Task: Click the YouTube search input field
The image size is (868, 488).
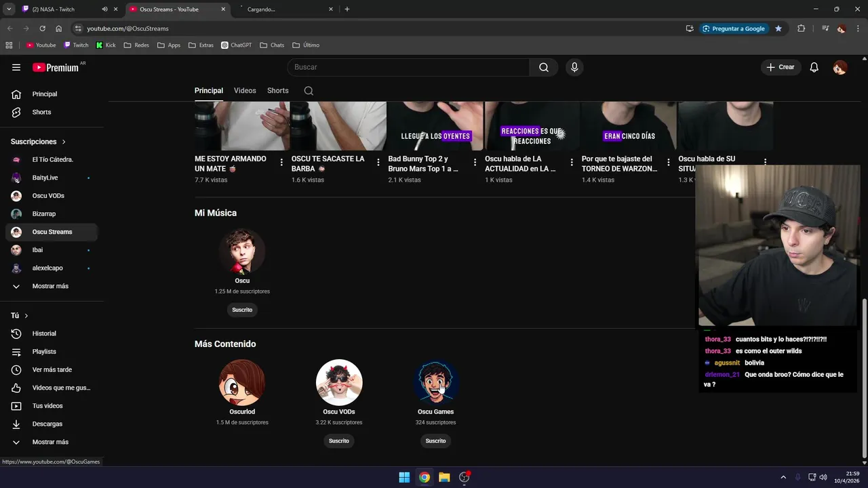Action: (408, 67)
